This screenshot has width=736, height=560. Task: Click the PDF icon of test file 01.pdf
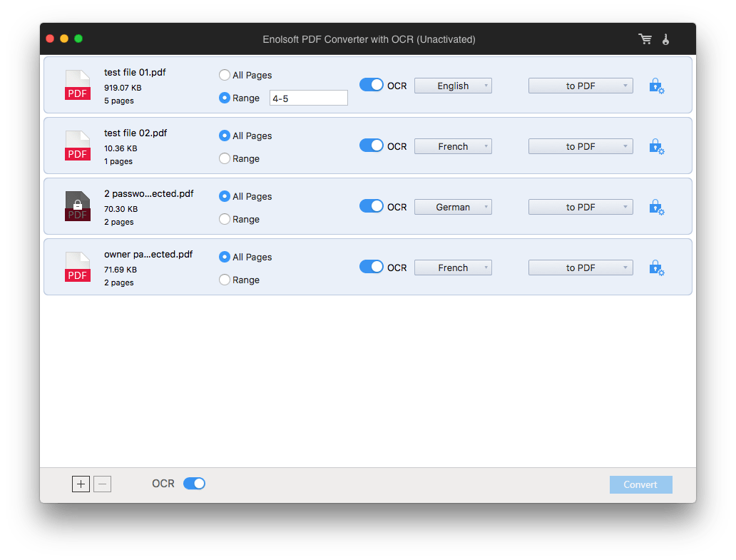pos(78,85)
